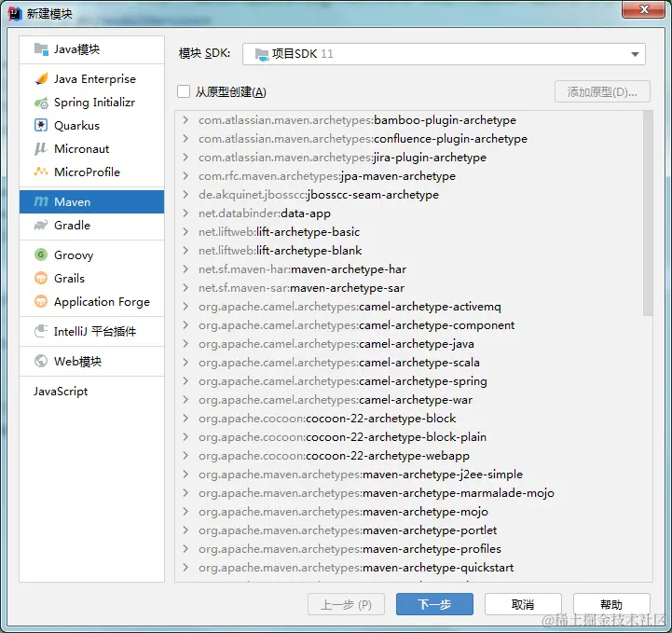
Task: Choose the Gradle module type
Action: pyautogui.click(x=91, y=225)
